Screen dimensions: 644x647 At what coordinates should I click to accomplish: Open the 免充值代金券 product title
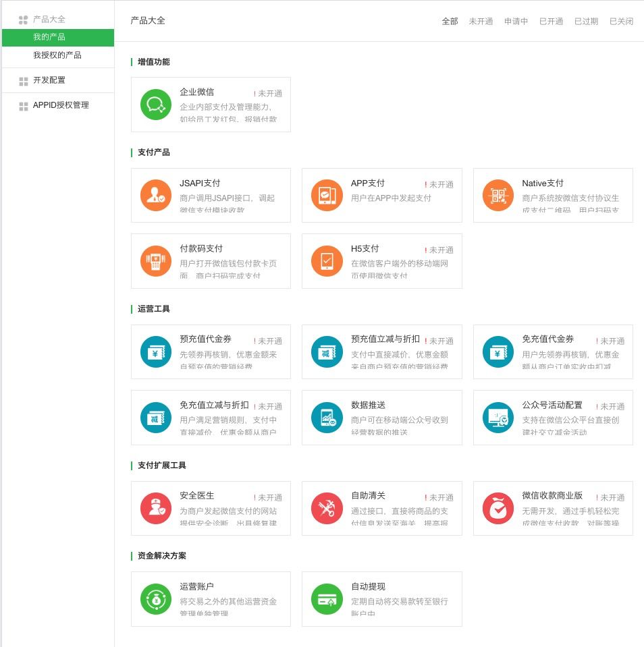(548, 339)
